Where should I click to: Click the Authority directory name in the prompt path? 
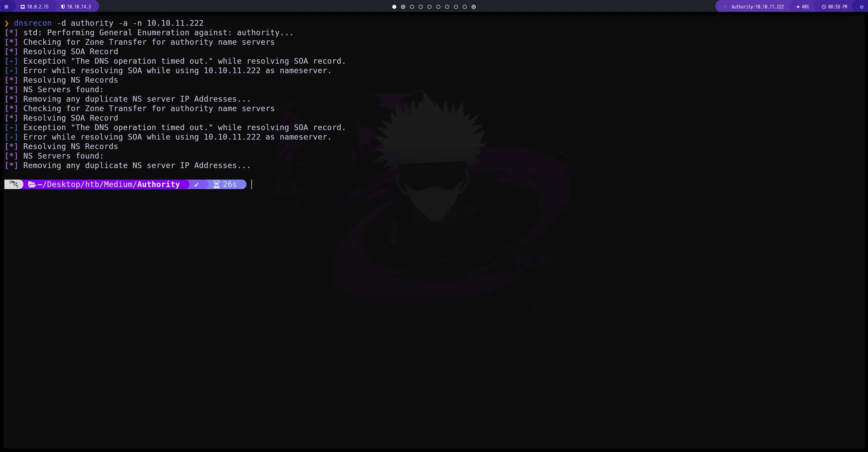pyautogui.click(x=158, y=184)
